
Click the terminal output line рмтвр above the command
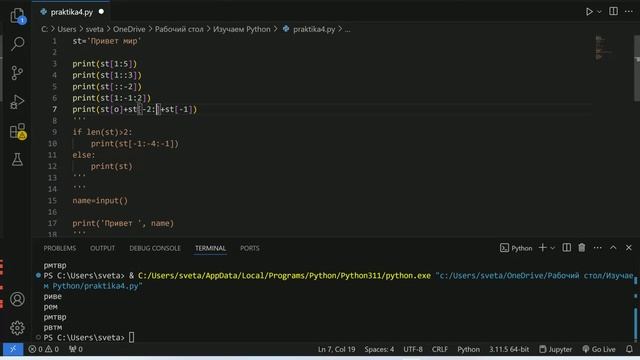pos(55,265)
